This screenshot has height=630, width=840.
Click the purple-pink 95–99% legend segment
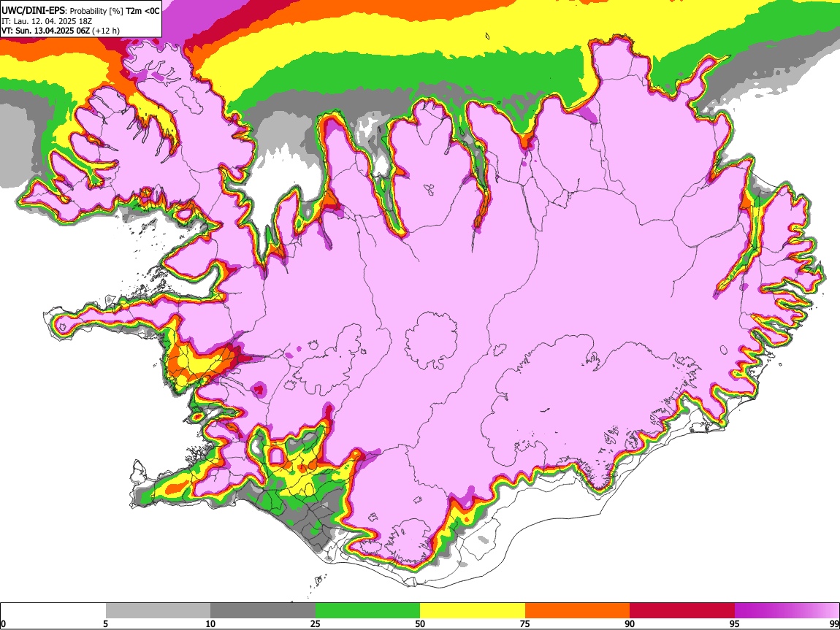787,611
